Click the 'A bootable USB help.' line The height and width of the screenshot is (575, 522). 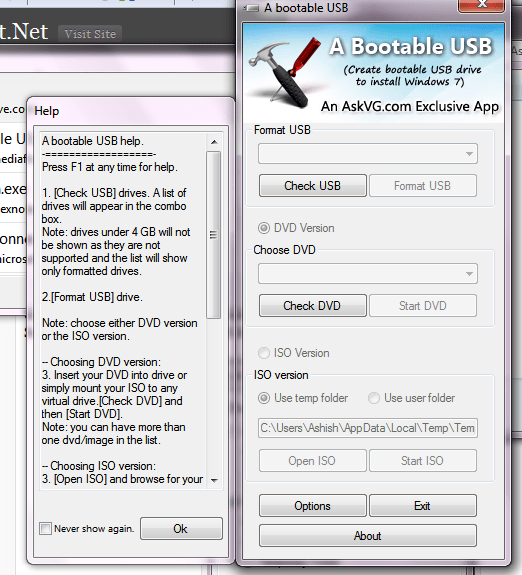coord(92,141)
